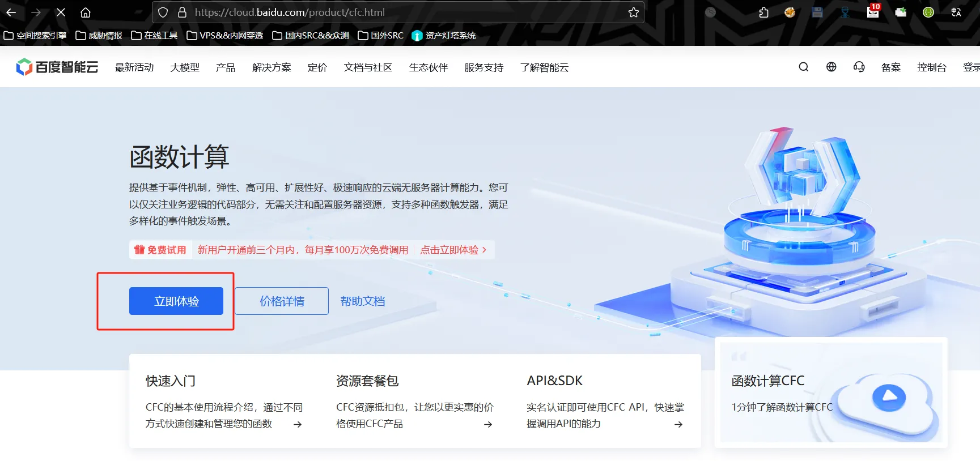Viewport: 980px width, 461px height.
Task: Bookmark this page with the star icon
Action: point(634,12)
